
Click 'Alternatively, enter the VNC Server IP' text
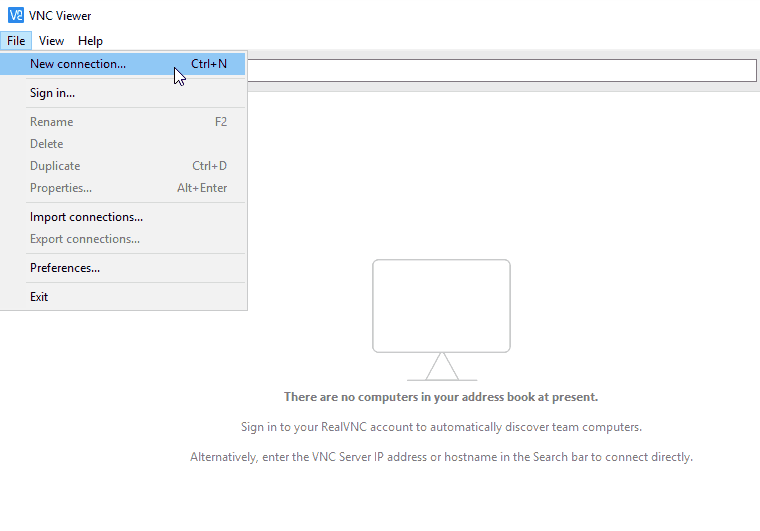pyautogui.click(x=441, y=457)
